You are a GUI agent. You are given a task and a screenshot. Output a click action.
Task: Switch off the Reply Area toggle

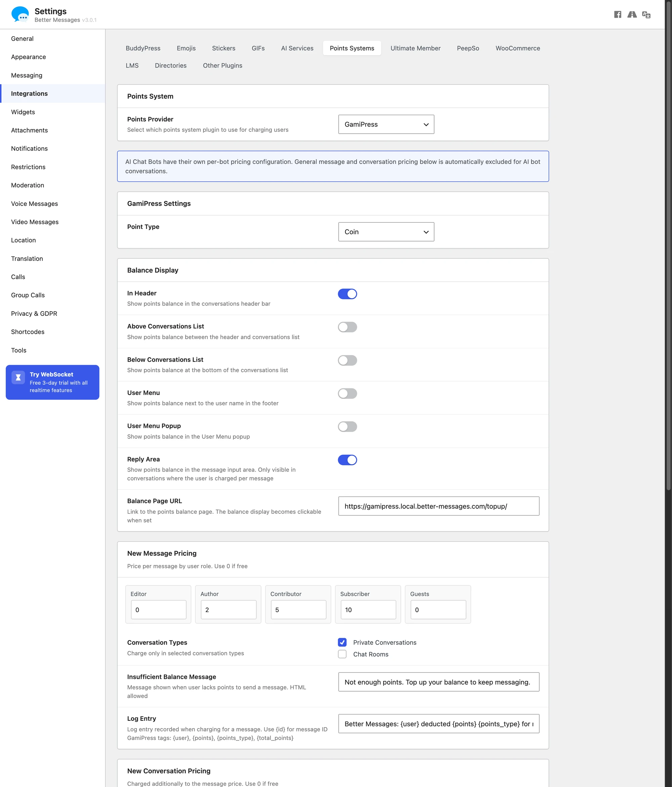pyautogui.click(x=347, y=460)
